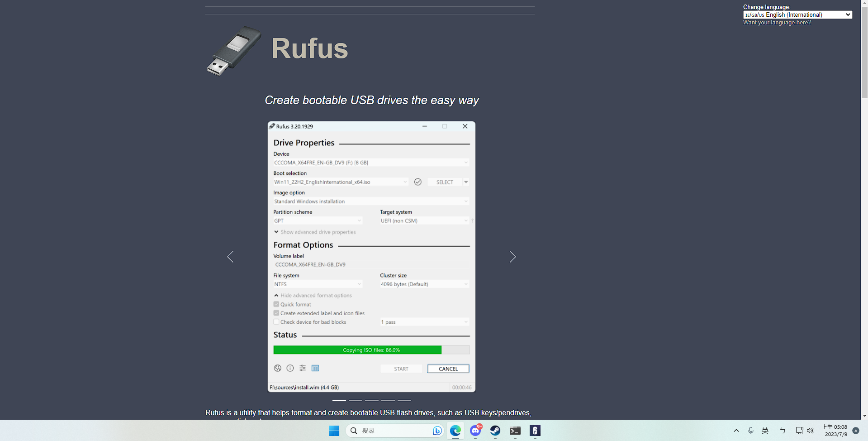Uncheck Create extended label and icon files
868x441 pixels.
tap(276, 313)
